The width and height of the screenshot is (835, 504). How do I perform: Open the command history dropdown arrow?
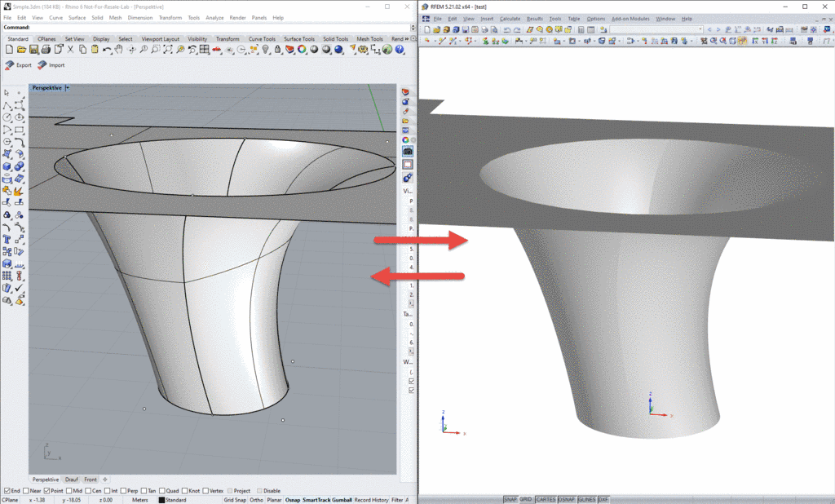(413, 27)
